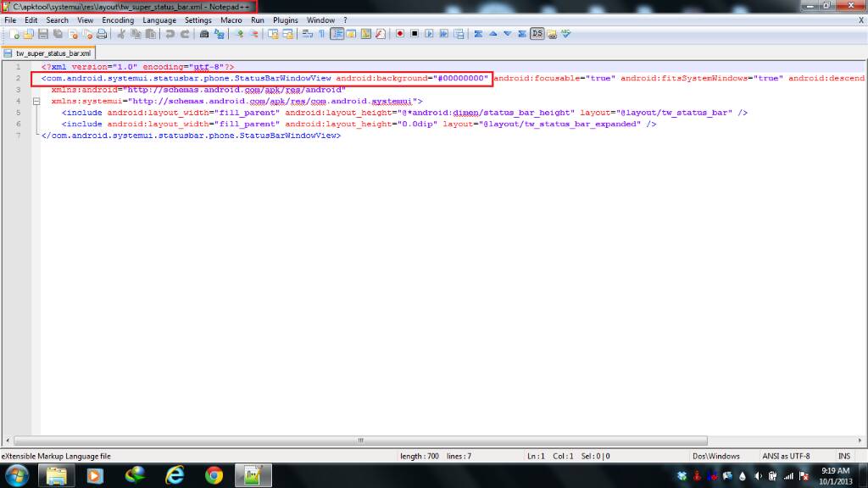The image size is (868, 488).
Task: Toggle Show All Characters pilcrow icon
Action: coord(321,34)
